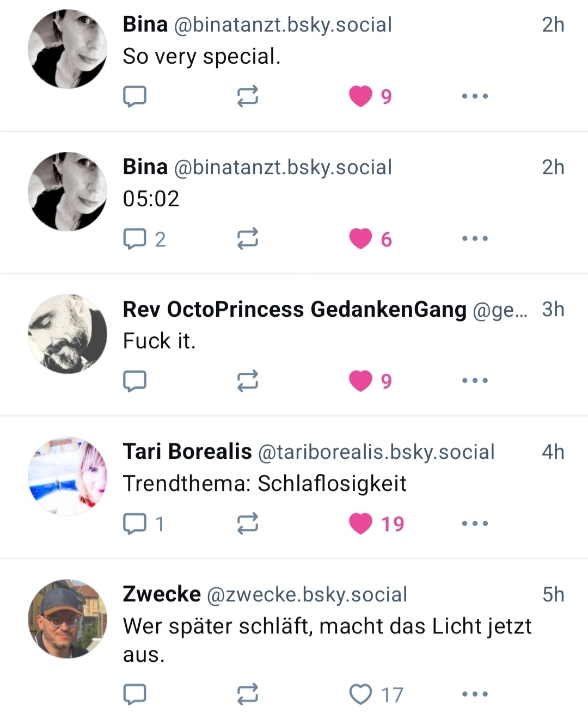View Zwecke's profile picture
This screenshot has width=588, height=720.
[68, 619]
